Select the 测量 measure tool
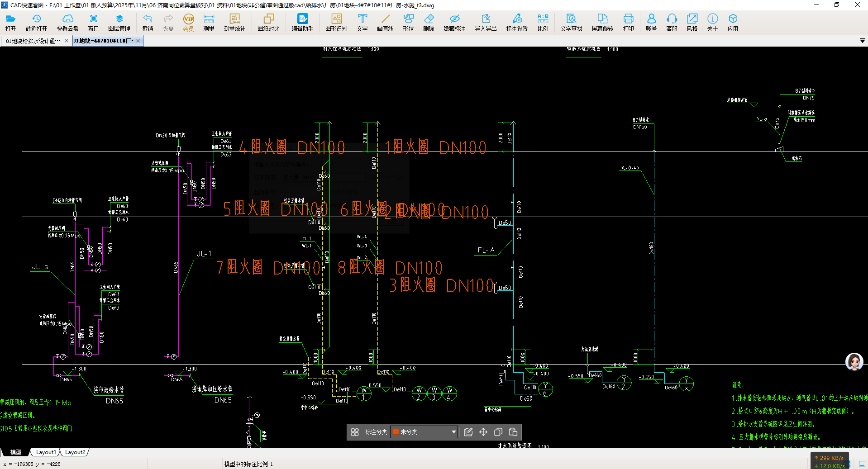 point(209,22)
